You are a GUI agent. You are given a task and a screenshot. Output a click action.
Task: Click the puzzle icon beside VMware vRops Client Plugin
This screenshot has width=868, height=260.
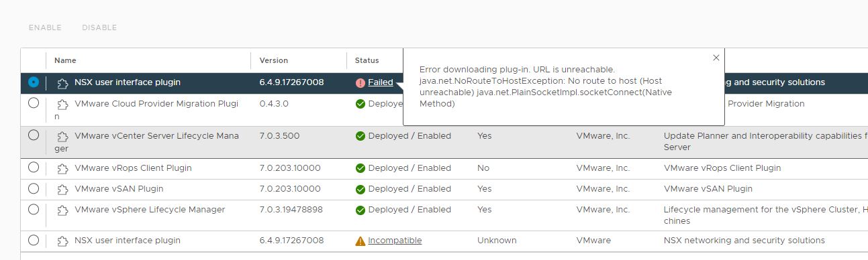tap(63, 169)
